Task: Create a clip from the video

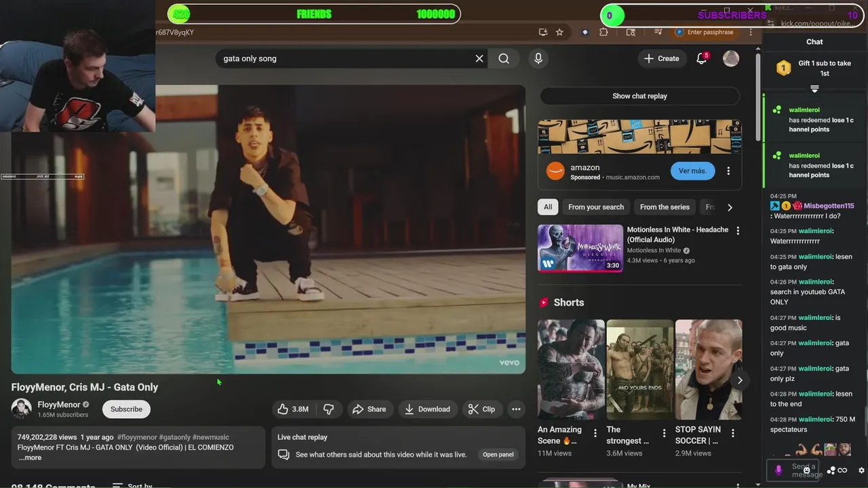Action: coord(481,409)
